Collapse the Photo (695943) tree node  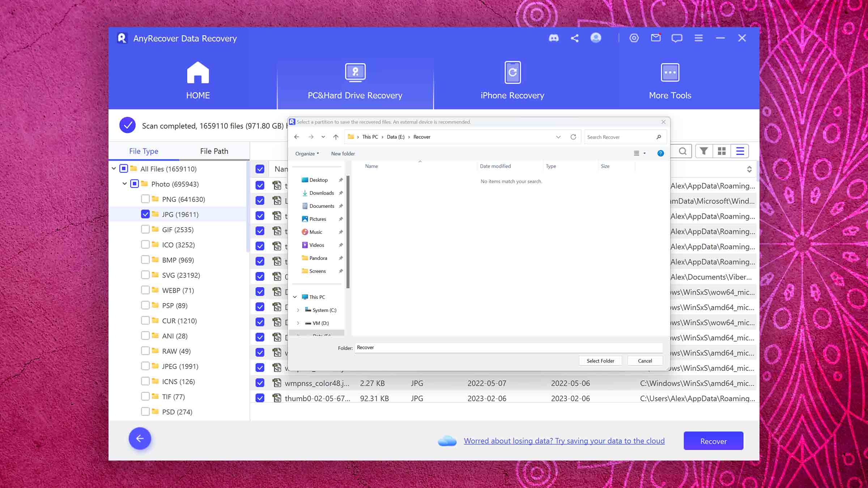pyautogui.click(x=124, y=184)
